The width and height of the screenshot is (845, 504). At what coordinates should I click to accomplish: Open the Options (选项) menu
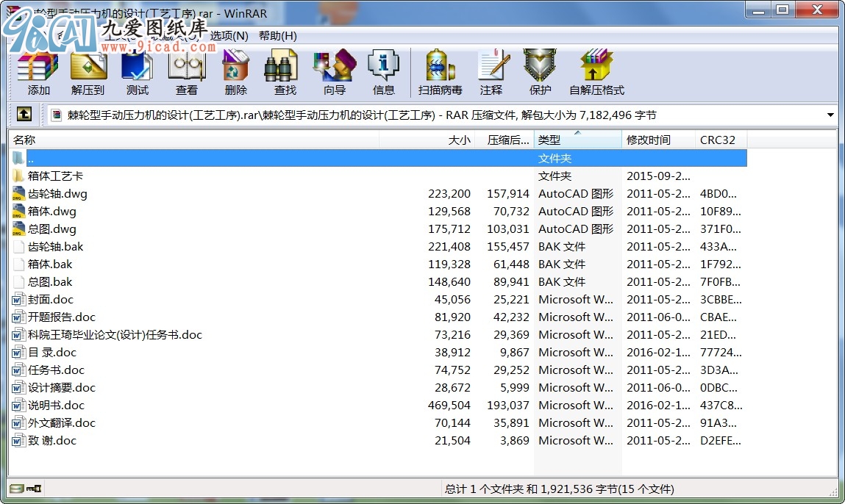coord(229,36)
